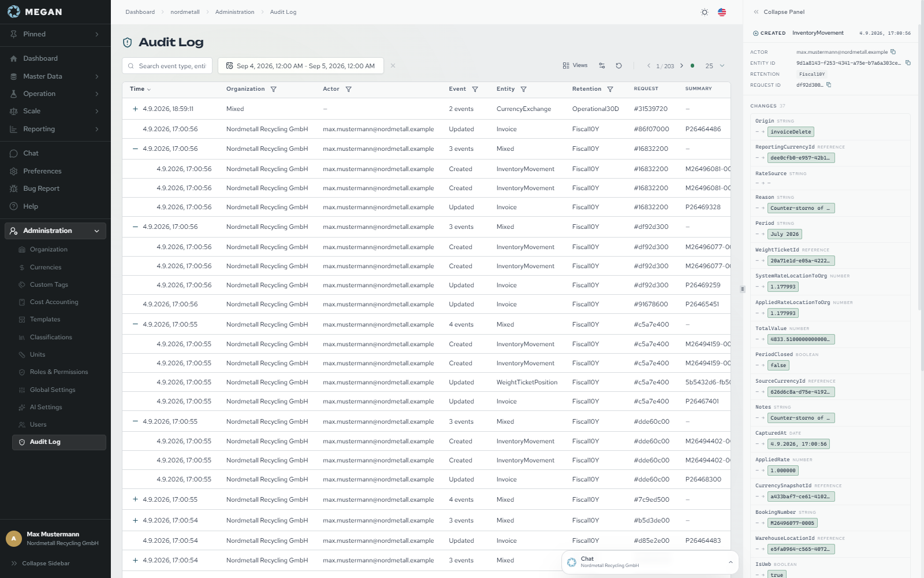Open the filter settings sliders icon
The width and height of the screenshot is (924, 578).
point(602,66)
